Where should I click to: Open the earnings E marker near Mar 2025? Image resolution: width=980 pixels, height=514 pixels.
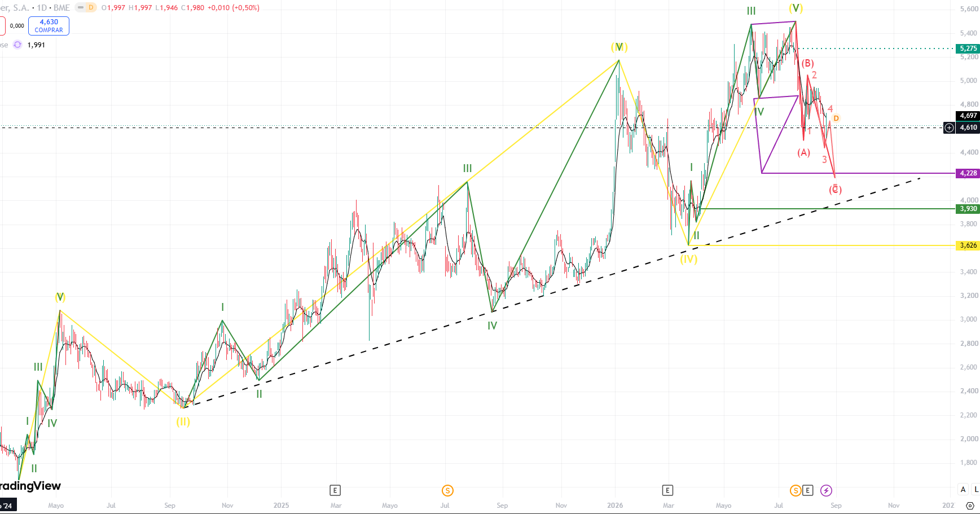335,490
